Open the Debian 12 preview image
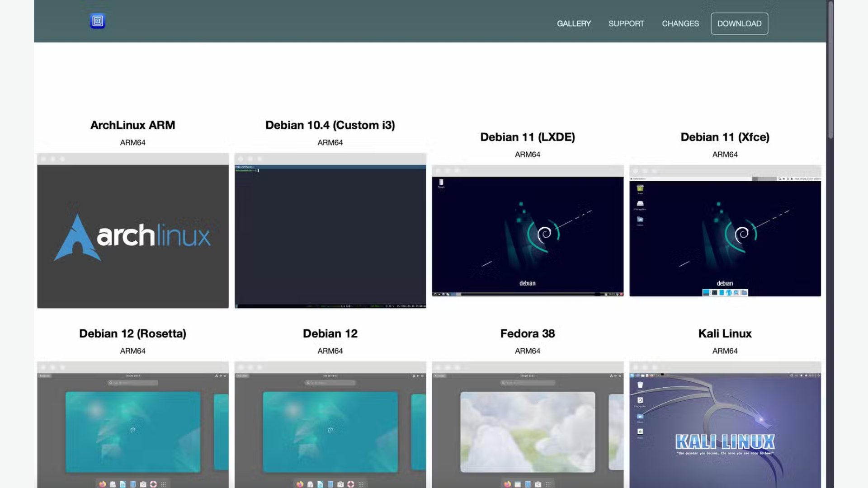Screen dimensions: 868x488 [330, 425]
